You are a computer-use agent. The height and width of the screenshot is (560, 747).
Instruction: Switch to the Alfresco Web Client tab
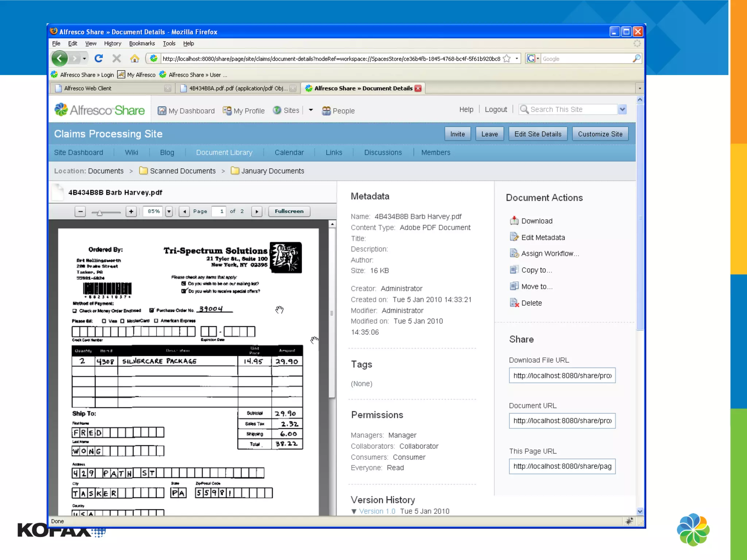pyautogui.click(x=88, y=88)
